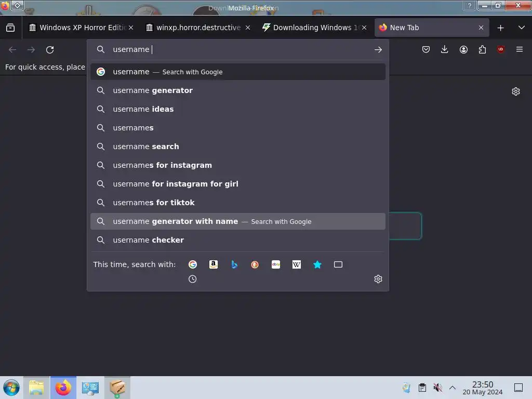Close the New Tab tab
532x399 pixels.
[x=481, y=28]
